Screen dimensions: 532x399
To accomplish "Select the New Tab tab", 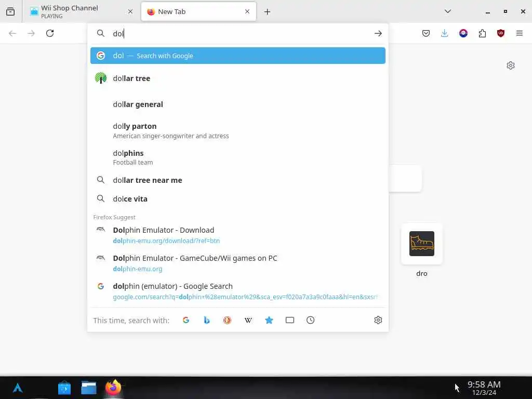I will tap(198, 11).
